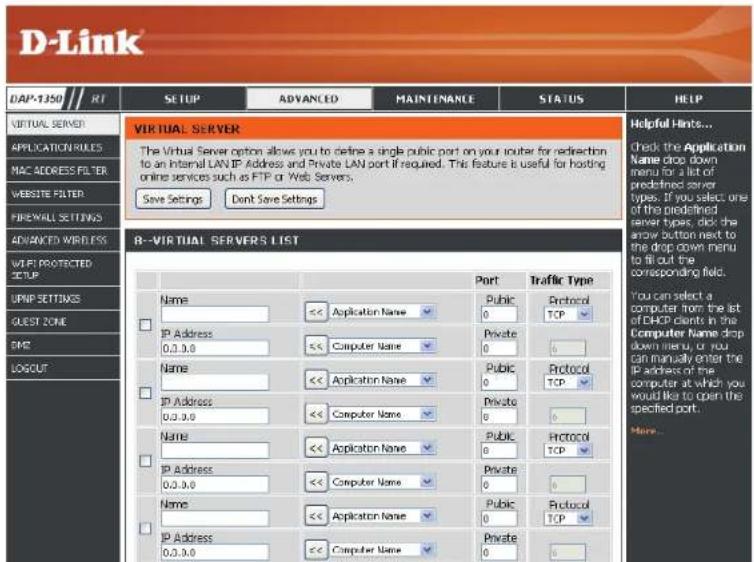Click first row Name input field
This screenshot has width=754, height=562.
click(x=215, y=314)
